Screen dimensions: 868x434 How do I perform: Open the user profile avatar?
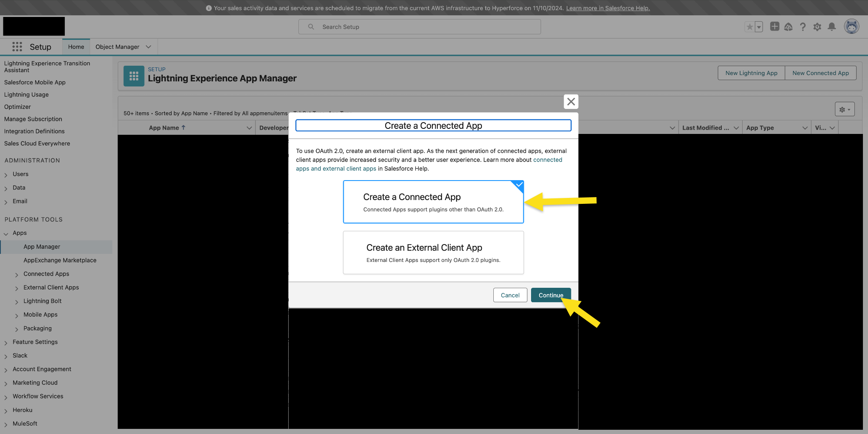pyautogui.click(x=851, y=27)
